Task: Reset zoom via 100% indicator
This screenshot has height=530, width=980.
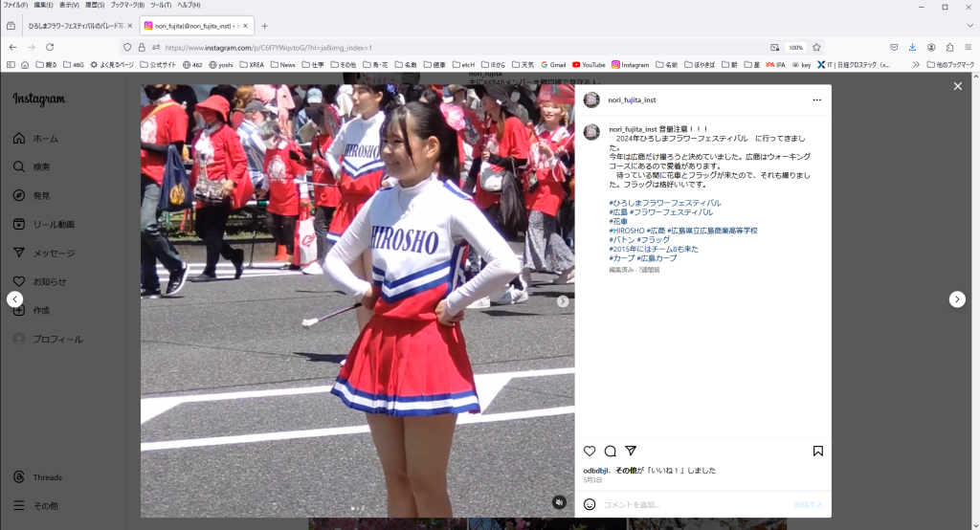Action: [x=795, y=48]
